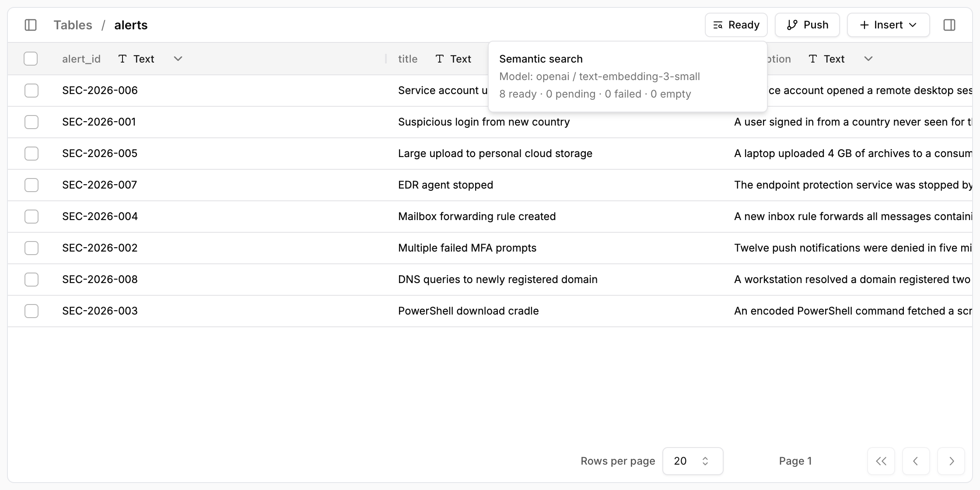Select the row SEC-2026-007 checkbox
Viewport: 980px width, 490px height.
tap(31, 185)
